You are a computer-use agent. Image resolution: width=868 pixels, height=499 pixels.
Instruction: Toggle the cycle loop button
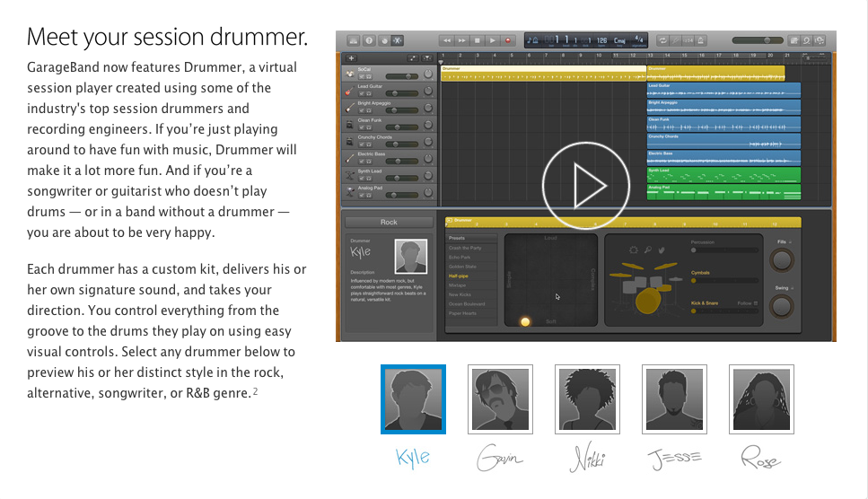(663, 40)
